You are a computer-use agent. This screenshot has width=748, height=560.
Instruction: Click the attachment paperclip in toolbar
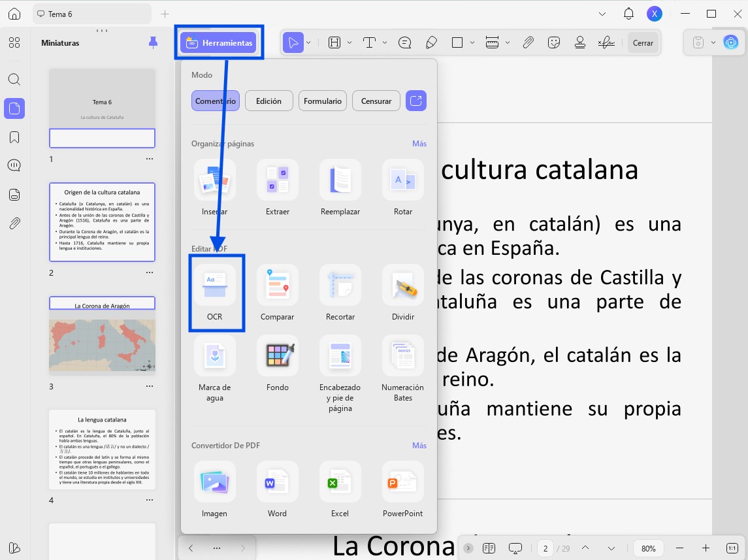click(x=528, y=43)
